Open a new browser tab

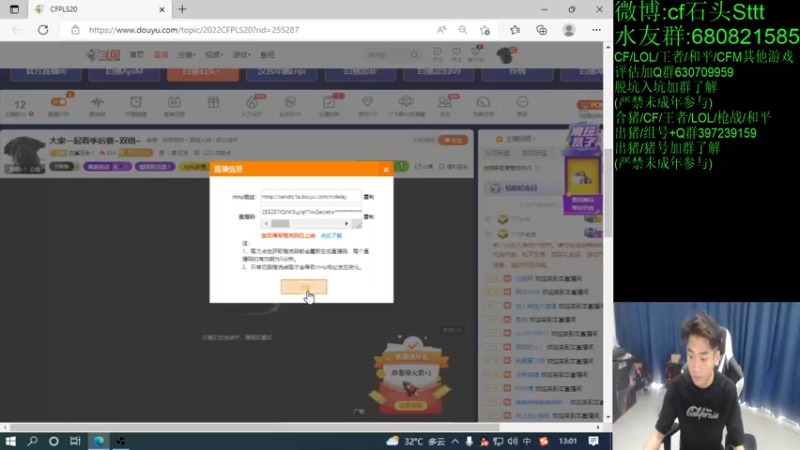pyautogui.click(x=182, y=9)
